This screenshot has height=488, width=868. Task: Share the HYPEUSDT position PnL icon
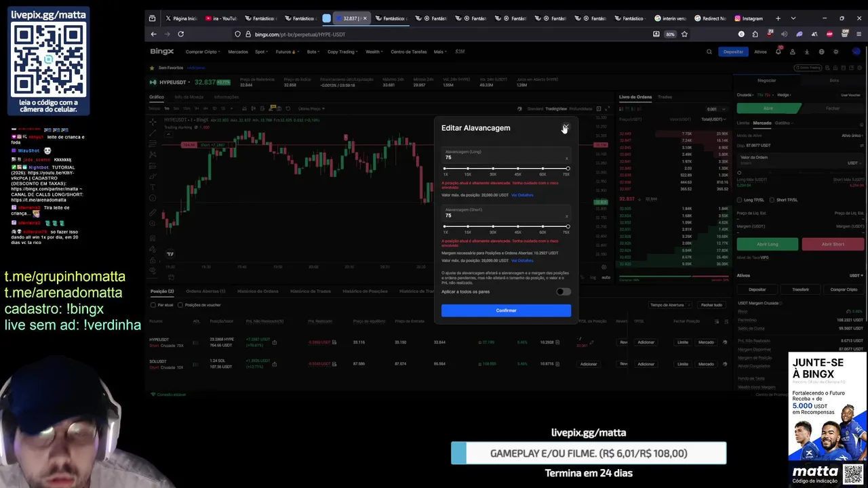[274, 342]
